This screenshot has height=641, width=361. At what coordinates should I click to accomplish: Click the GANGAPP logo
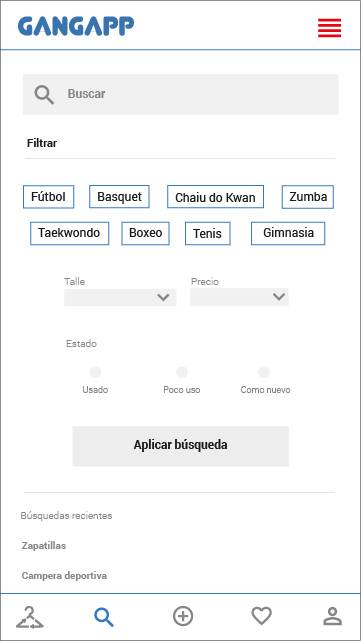click(76, 27)
